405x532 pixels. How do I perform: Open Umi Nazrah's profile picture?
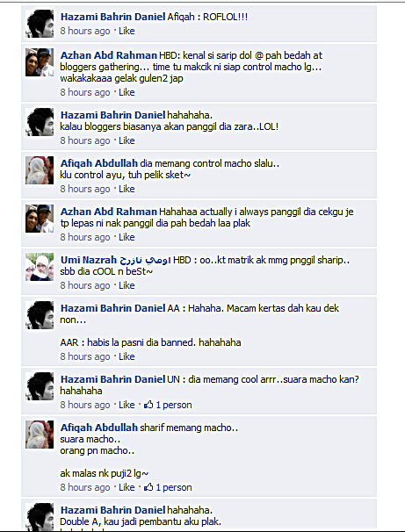coord(40,267)
